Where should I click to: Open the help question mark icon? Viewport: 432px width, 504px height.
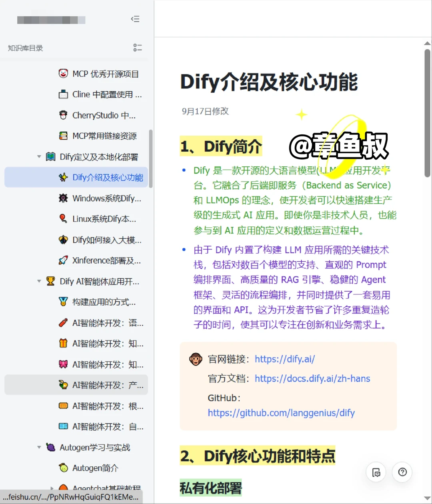(402, 472)
